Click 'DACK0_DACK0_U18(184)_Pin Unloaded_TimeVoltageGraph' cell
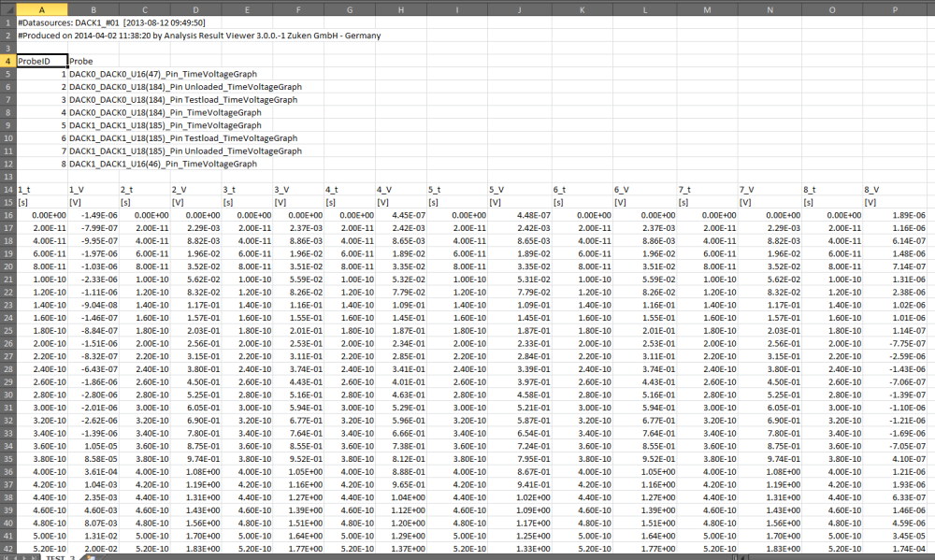The image size is (935, 560). (185, 86)
